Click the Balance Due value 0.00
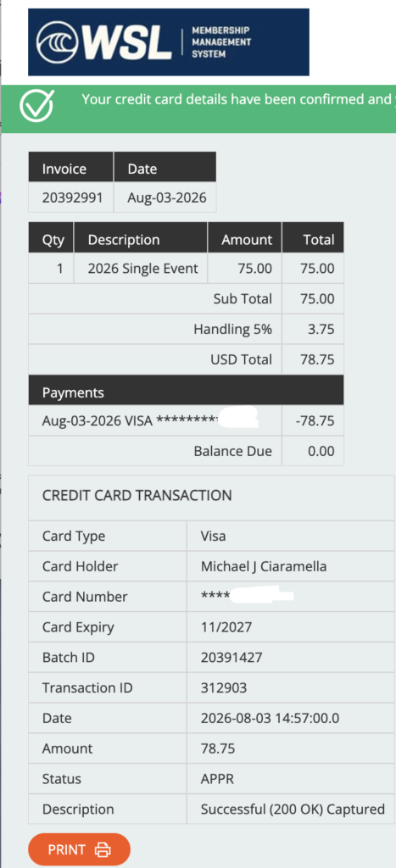396x868 pixels. tap(321, 451)
